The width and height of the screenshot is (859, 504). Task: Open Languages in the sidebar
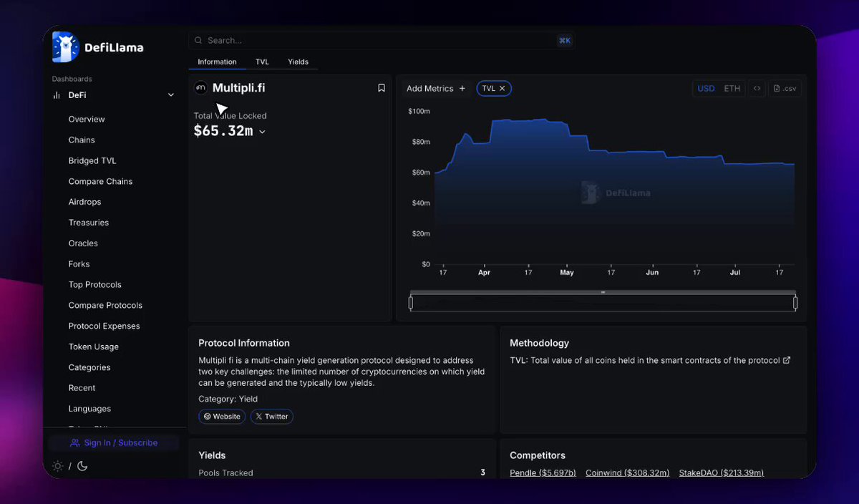[89, 409]
